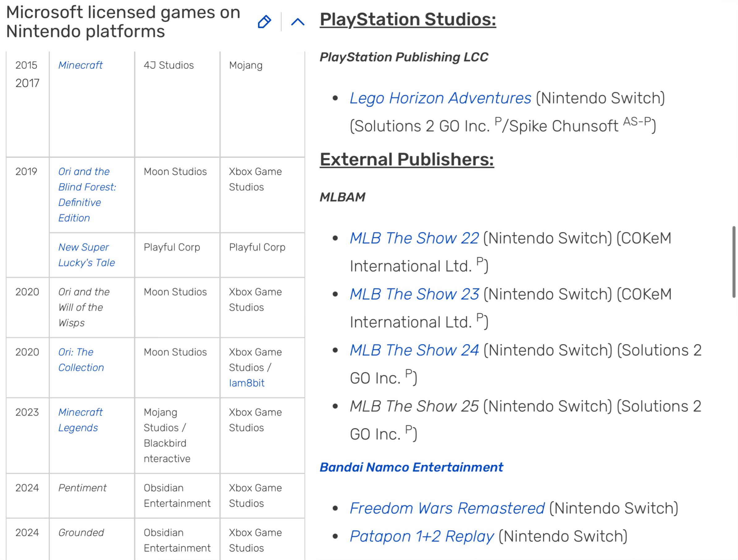Open Lego Horizon Adventures link
Viewport: 738px width, 560px height.
click(x=440, y=98)
